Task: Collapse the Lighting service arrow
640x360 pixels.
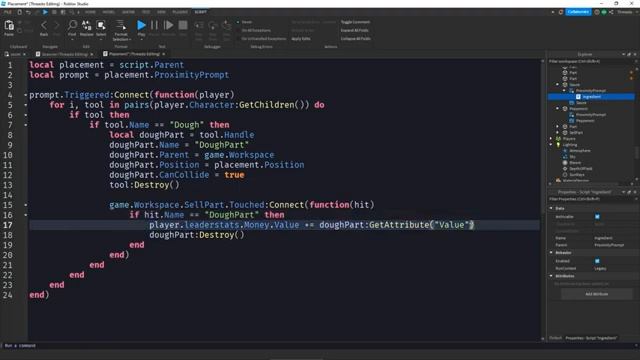Action: pos(551,144)
